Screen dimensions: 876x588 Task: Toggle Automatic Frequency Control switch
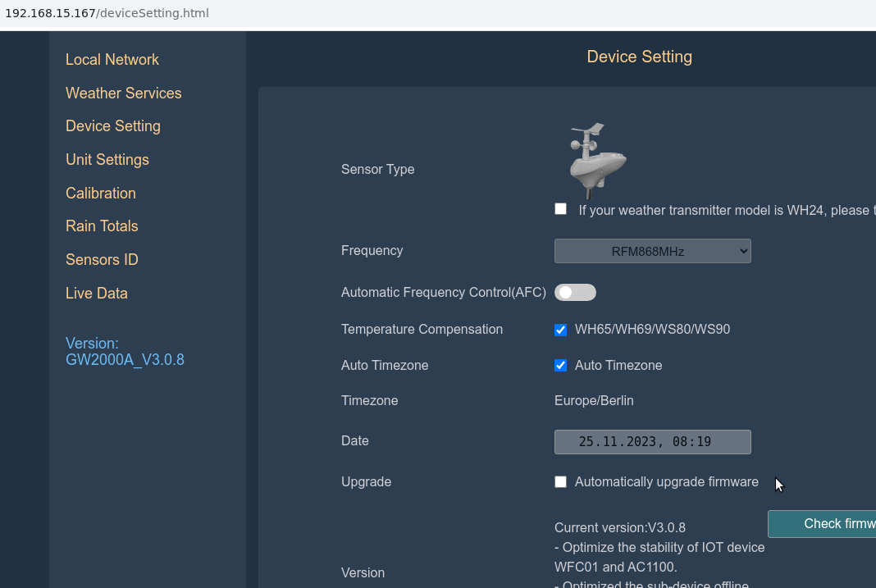click(x=575, y=293)
